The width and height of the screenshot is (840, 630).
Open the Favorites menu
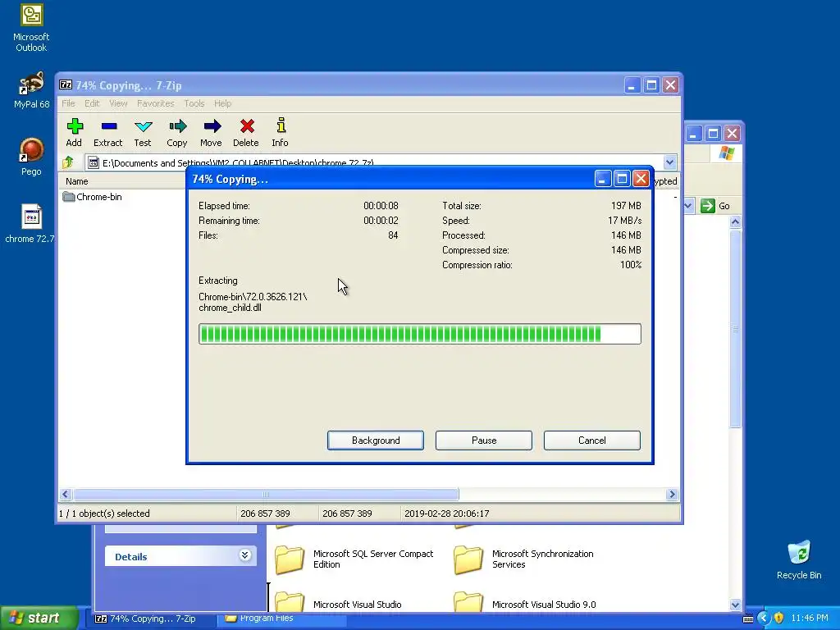(155, 103)
